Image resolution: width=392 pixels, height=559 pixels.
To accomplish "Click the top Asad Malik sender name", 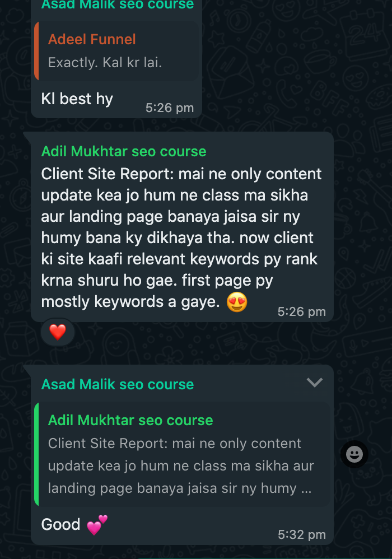I will 118,5.
